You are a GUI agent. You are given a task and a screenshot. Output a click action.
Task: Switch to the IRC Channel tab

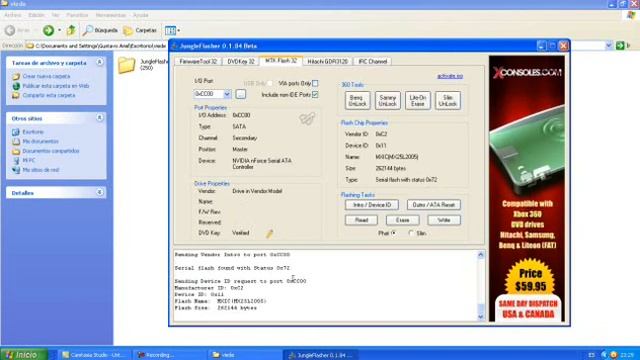pos(372,61)
